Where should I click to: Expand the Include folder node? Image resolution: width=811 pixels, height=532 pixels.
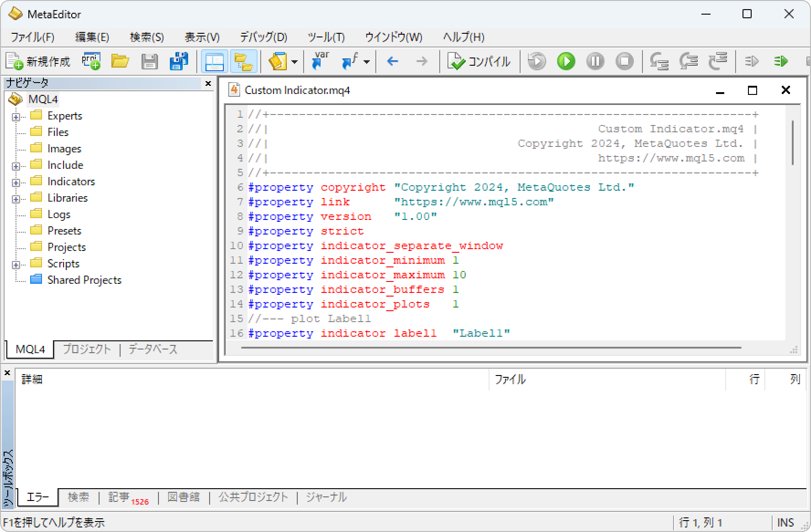16,166
